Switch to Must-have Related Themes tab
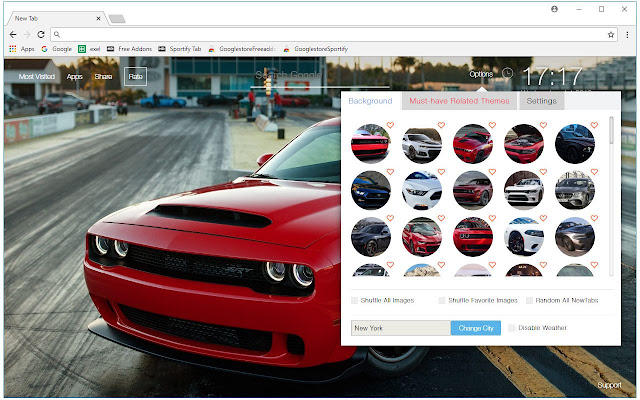 click(x=459, y=101)
